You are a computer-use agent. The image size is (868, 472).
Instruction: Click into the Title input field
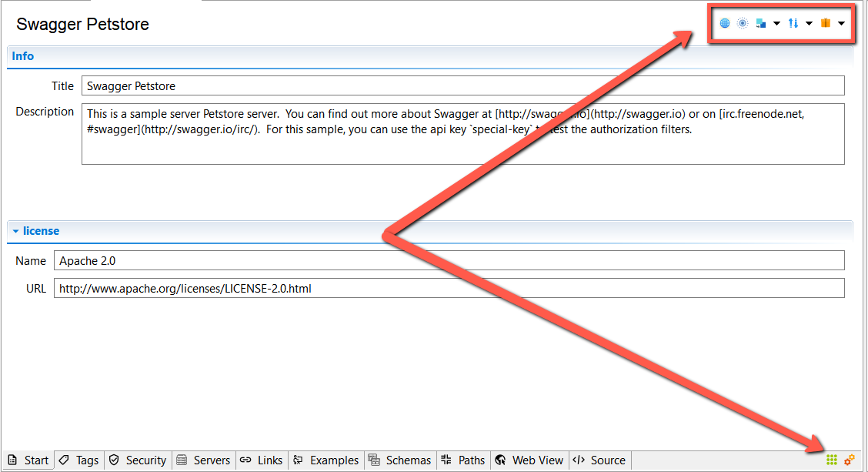[462, 86]
